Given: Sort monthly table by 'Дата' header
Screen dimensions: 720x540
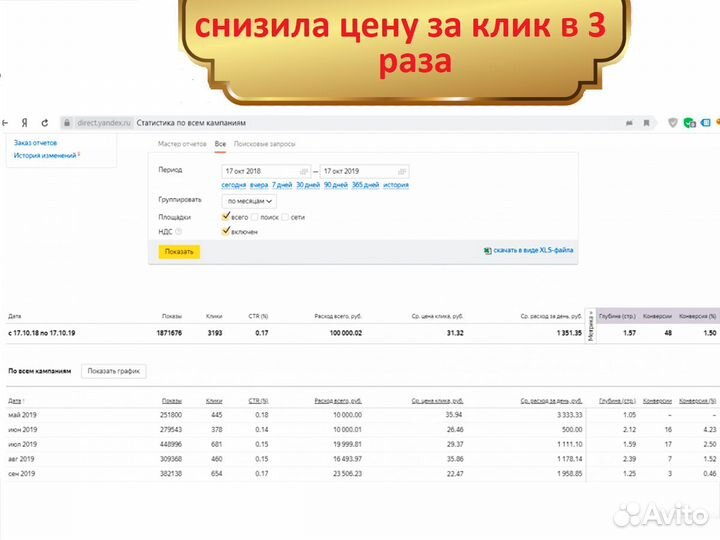Looking at the screenshot, I should click(x=15, y=401).
